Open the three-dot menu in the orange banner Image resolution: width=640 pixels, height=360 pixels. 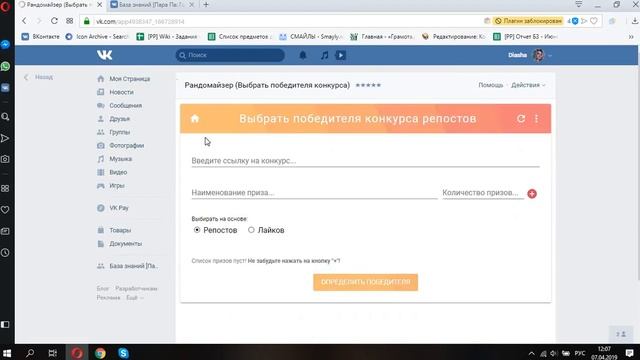click(536, 118)
